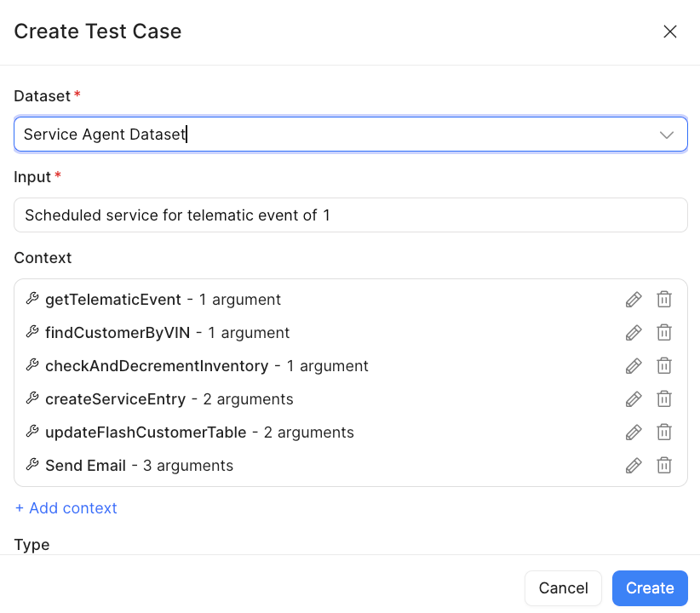Screen dimensions: 700x613
Task: Delete the checkAndDecrementInventory entry
Action: (x=664, y=366)
